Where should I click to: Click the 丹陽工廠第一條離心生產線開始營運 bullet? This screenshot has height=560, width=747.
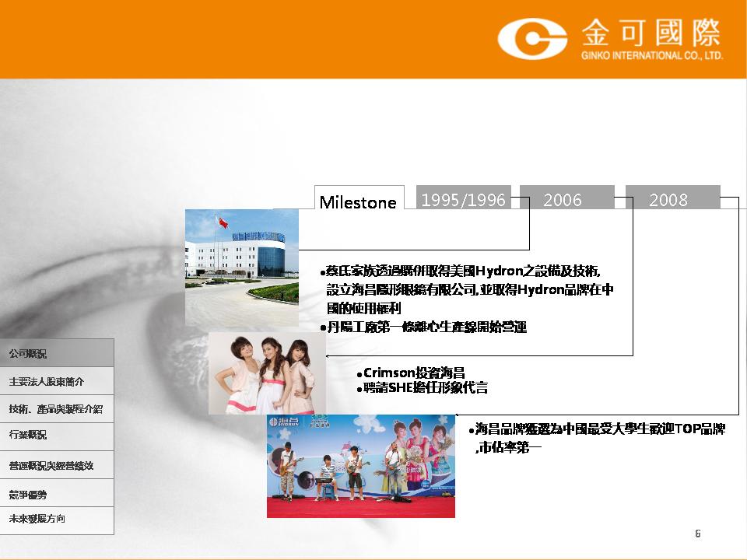(x=423, y=327)
